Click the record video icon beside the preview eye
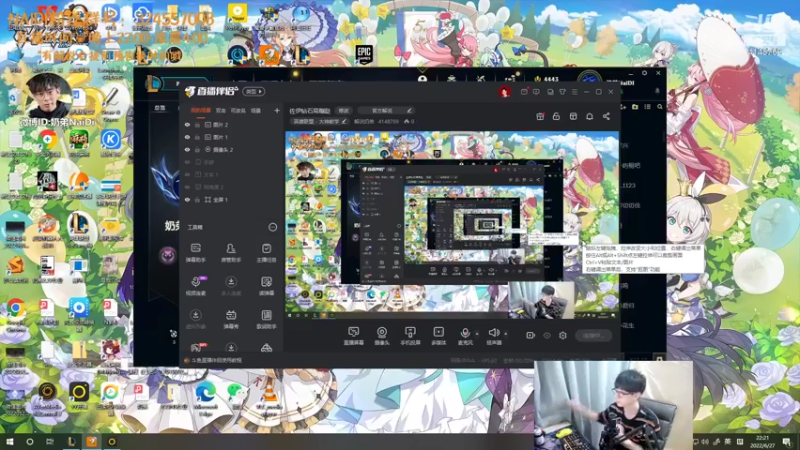 point(531,335)
